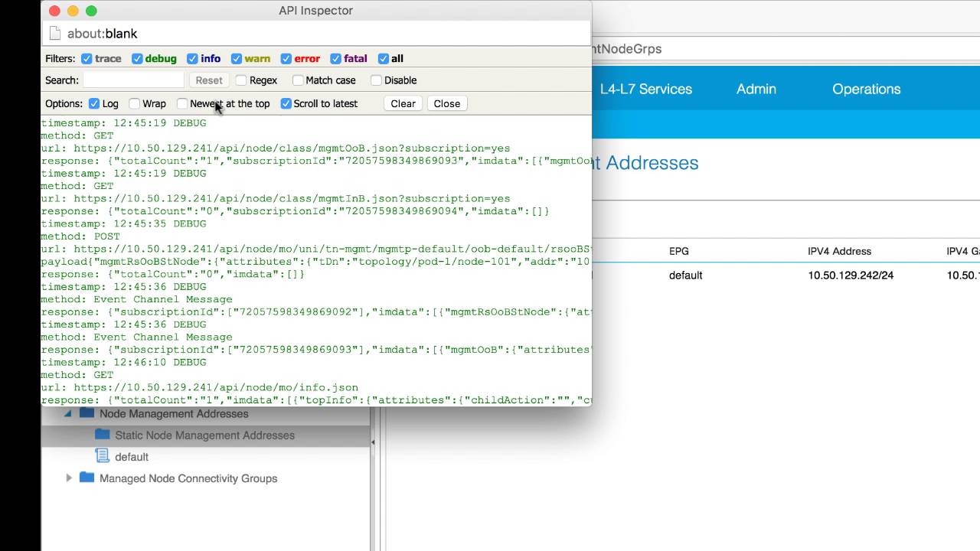This screenshot has height=551, width=980.
Task: Click the IPV4 Address column header
Action: click(x=839, y=251)
